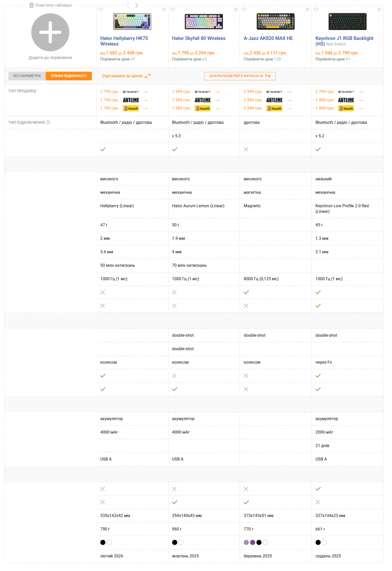
Task: Remove Hator Skyfall 80 Wireless from the comparison
Action: (236, 10)
